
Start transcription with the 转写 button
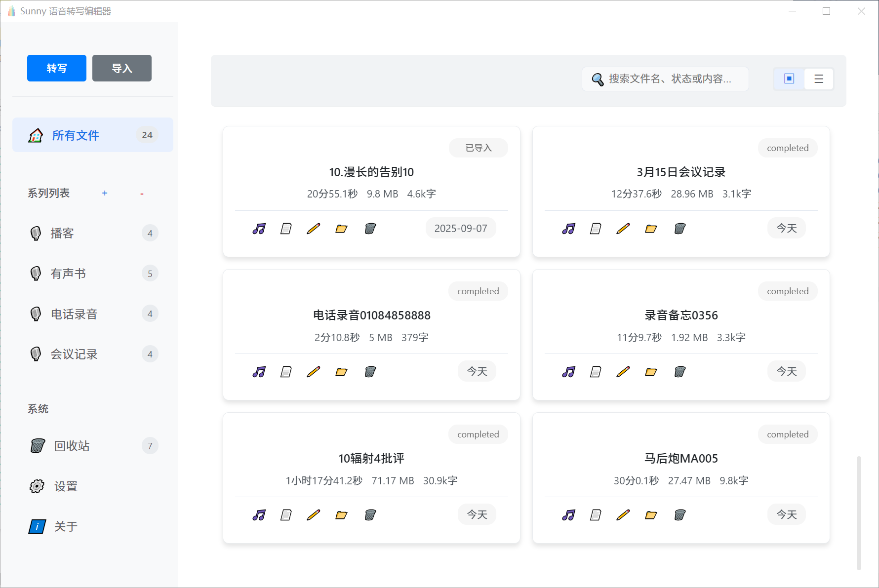(56, 68)
